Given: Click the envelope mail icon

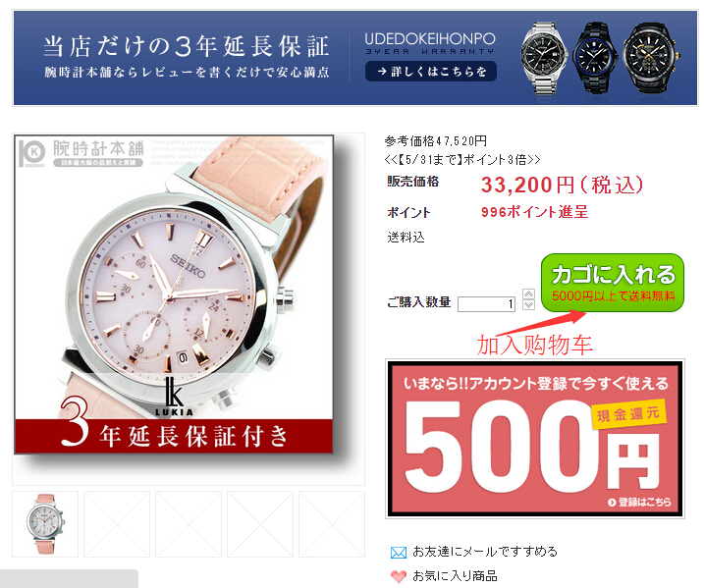Looking at the screenshot, I should point(399,552).
